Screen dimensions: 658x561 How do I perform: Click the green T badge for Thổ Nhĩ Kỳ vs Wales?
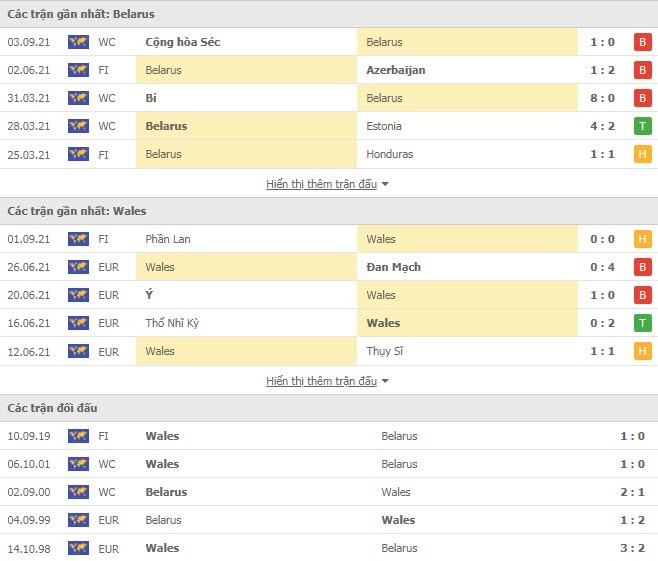(x=642, y=323)
